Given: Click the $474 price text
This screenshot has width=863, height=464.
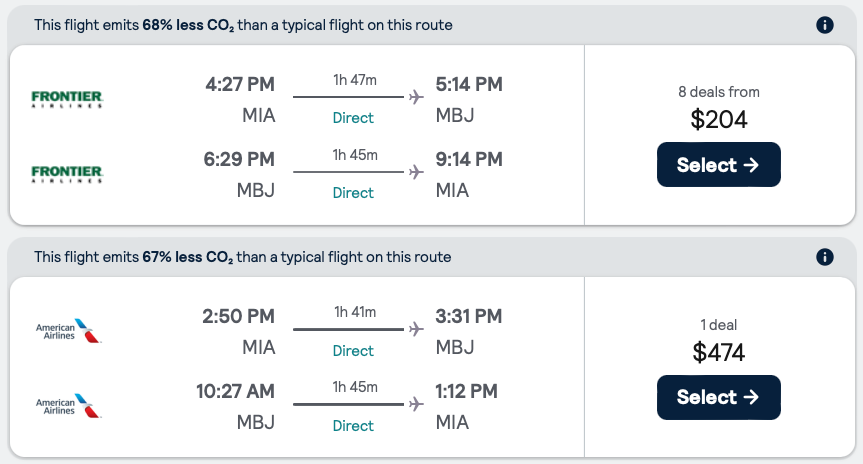Looking at the screenshot, I should click(x=718, y=352).
